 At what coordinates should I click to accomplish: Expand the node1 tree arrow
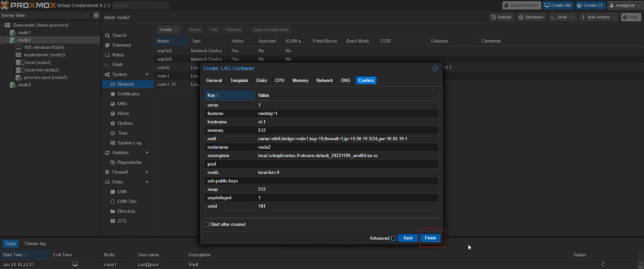[8, 33]
